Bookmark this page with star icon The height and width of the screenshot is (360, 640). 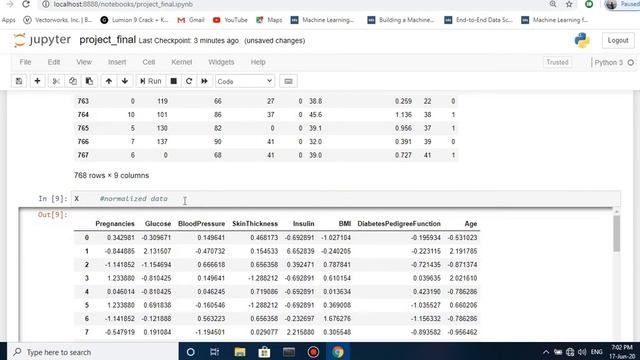tap(569, 4)
